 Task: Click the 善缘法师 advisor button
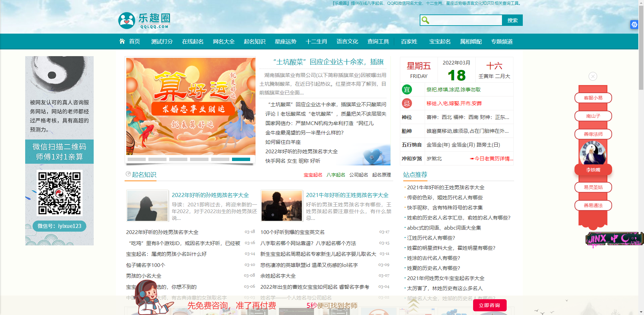click(593, 134)
